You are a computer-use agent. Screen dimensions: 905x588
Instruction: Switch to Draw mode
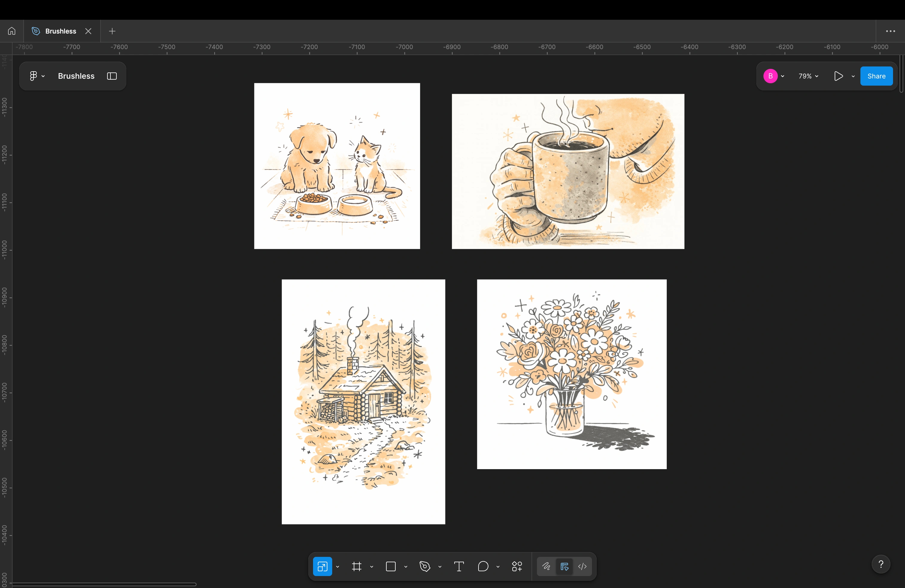546,567
